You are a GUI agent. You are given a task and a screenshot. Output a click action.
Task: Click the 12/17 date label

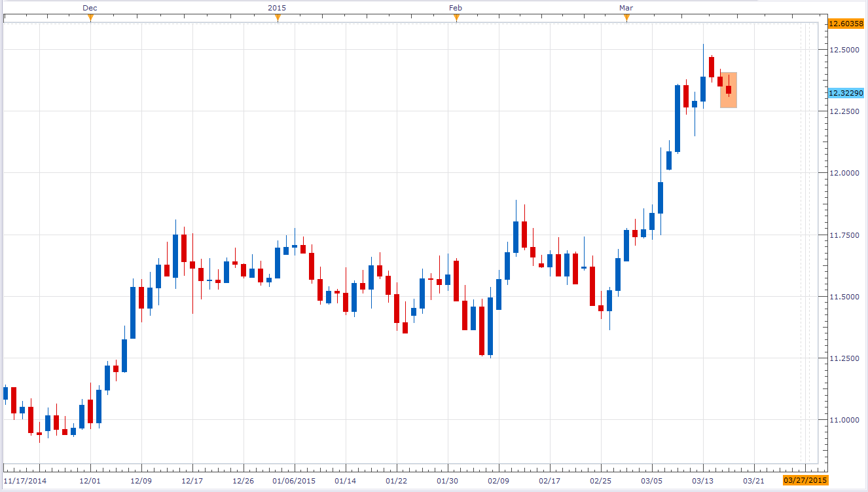192,480
